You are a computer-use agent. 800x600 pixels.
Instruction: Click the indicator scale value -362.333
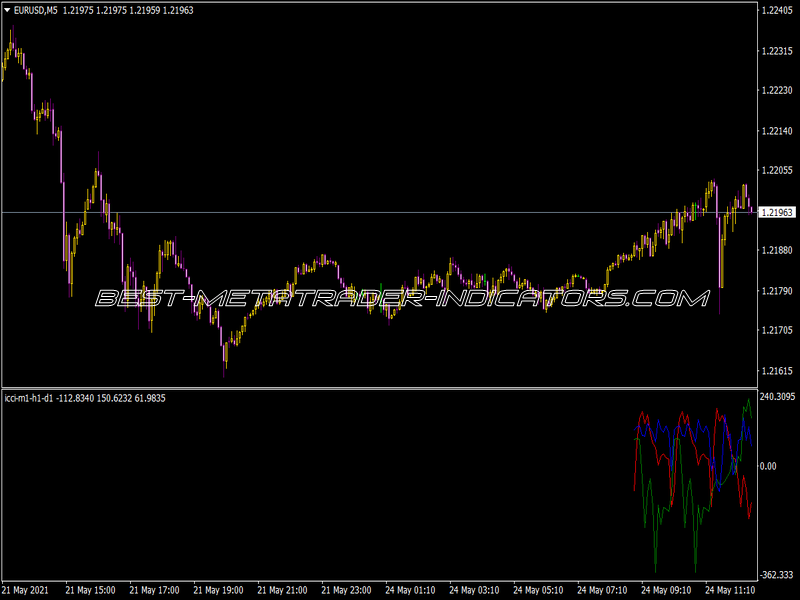coord(777,575)
